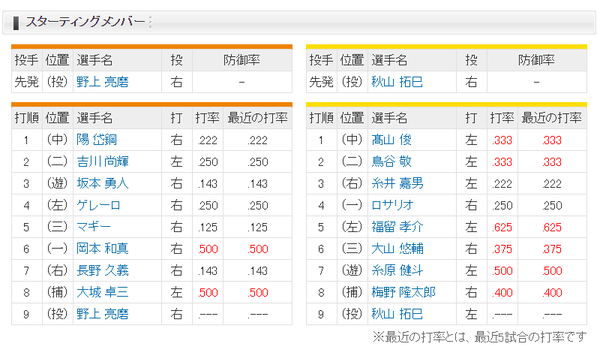Image resolution: width=600 pixels, height=362 pixels.
Task: Click 最近の打率 header in right batting table
Action: pos(552,118)
